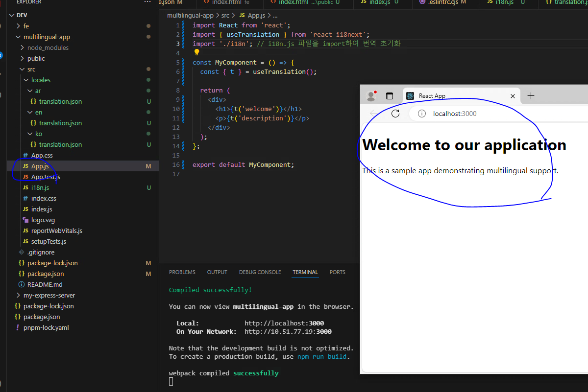Open index.css in the file tree

pos(44,198)
